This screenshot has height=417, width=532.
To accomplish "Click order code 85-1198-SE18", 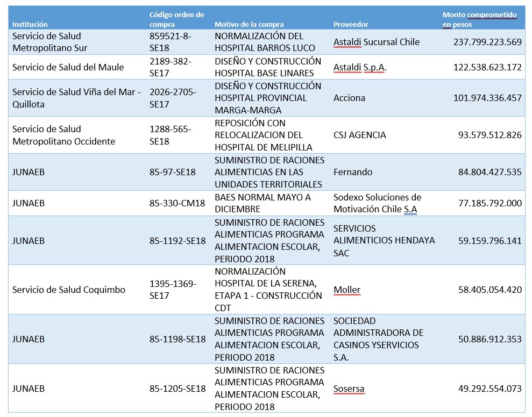I will click(178, 339).
